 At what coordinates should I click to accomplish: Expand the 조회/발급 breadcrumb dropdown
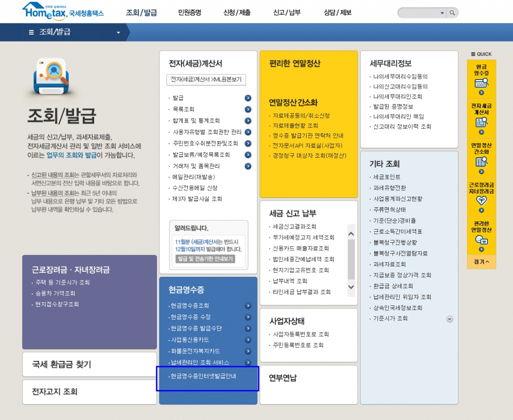[x=119, y=33]
